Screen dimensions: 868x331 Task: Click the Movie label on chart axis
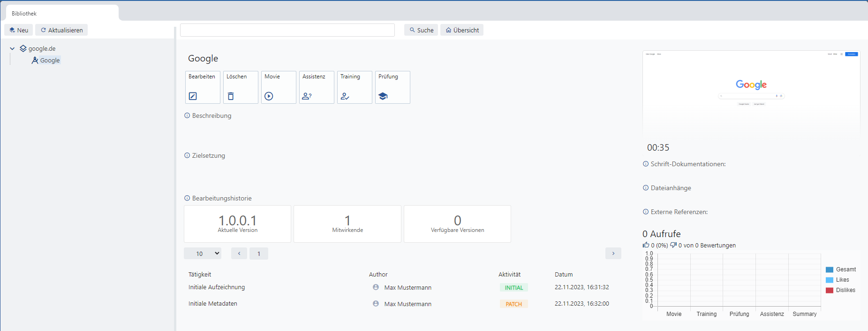point(674,314)
